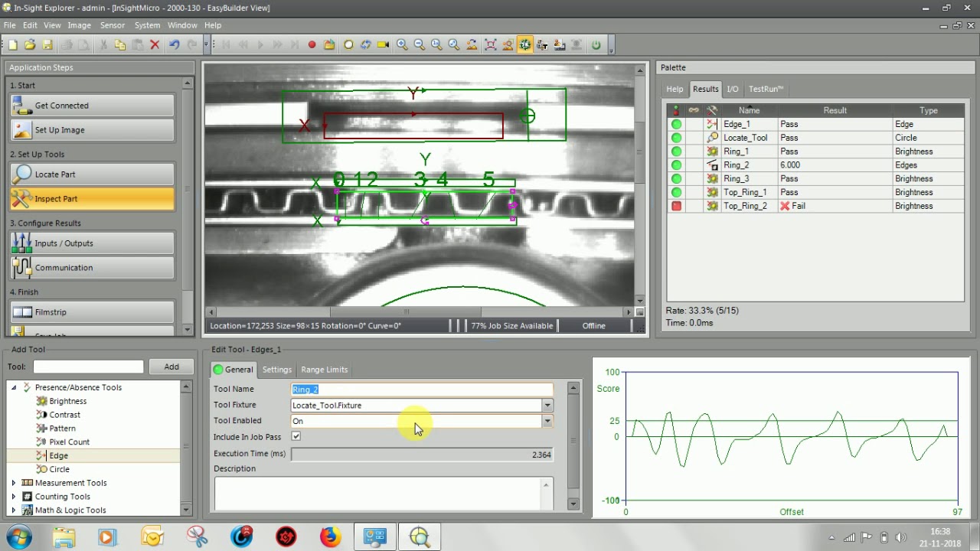Open the File menu

[9, 25]
